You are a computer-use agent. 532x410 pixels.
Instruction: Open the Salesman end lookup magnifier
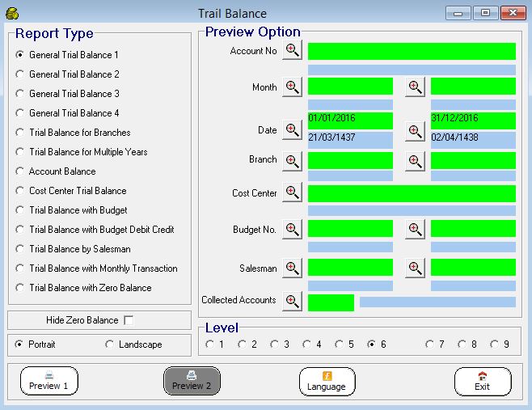(x=415, y=268)
